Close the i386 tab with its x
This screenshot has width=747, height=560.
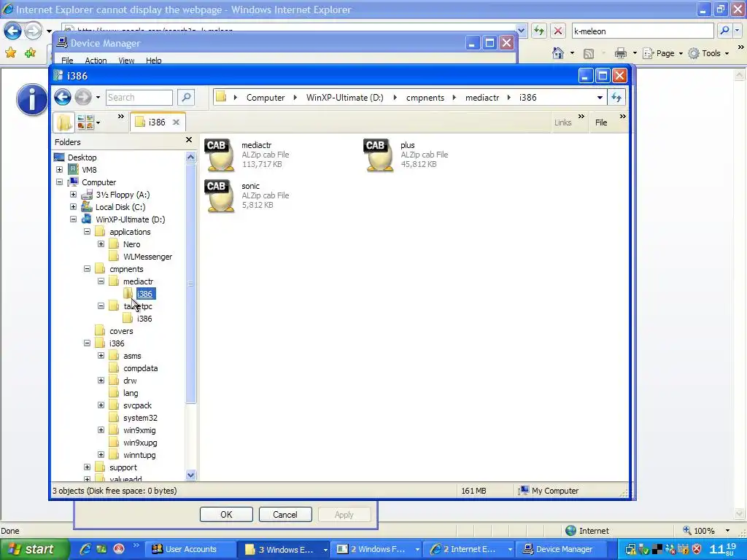[x=176, y=122]
